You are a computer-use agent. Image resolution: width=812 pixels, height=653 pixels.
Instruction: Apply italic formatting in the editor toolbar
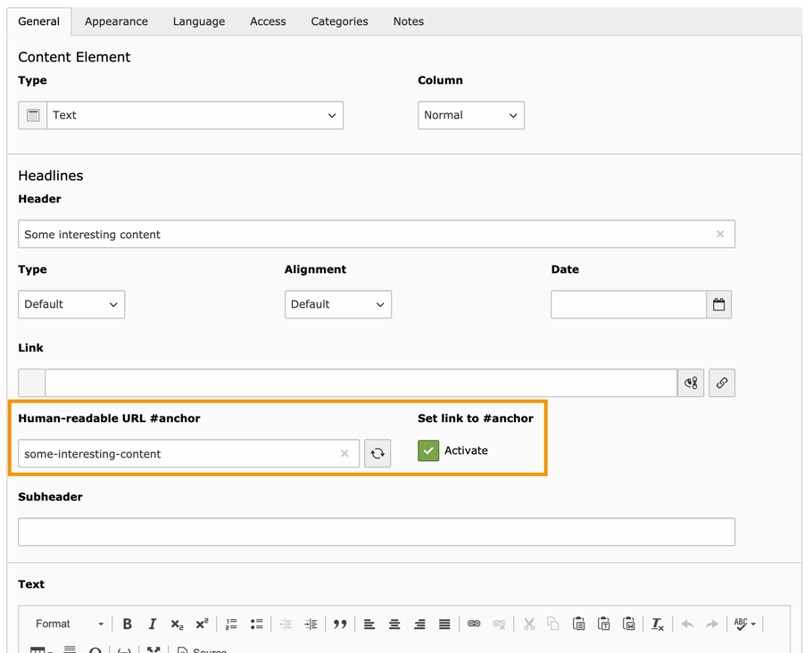(x=153, y=624)
